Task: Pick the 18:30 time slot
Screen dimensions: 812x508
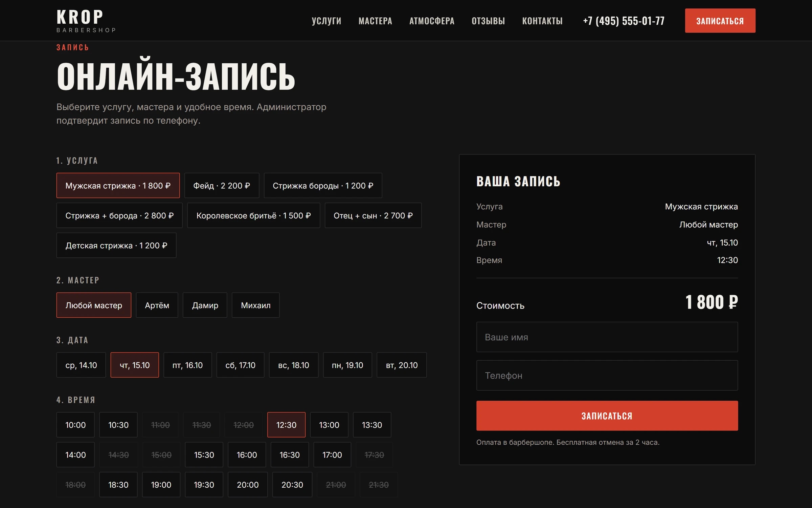Action: click(x=118, y=484)
